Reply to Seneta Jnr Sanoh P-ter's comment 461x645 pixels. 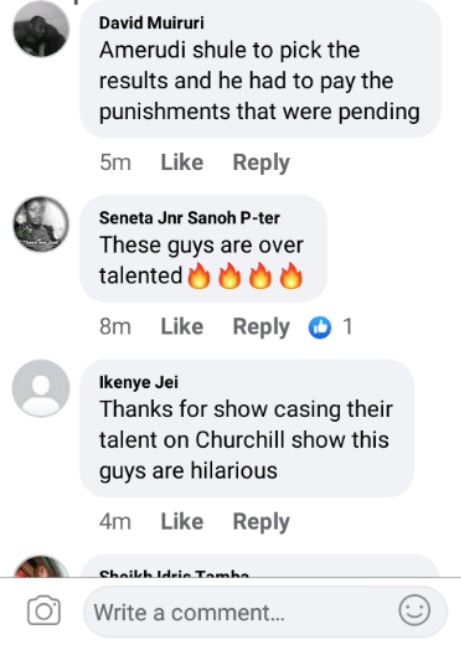261,327
